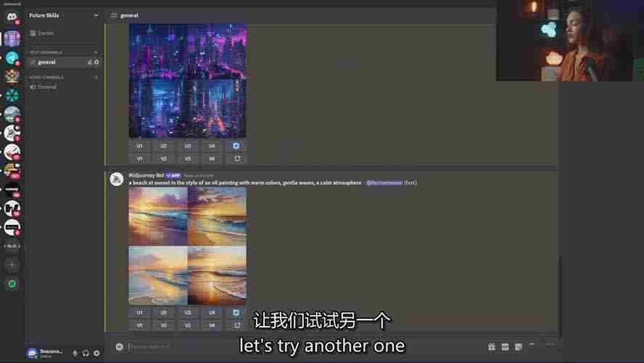Expand the Future Skills server dropdown
The image size is (644, 363).
click(96, 15)
